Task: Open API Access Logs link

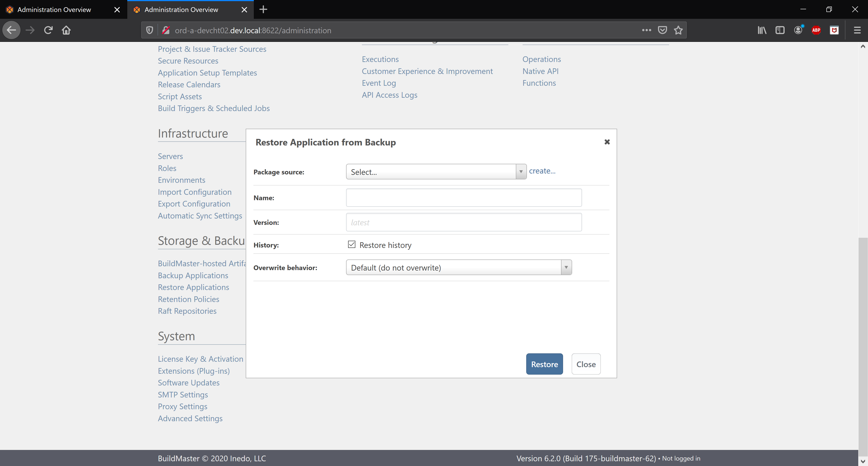Action: point(389,95)
